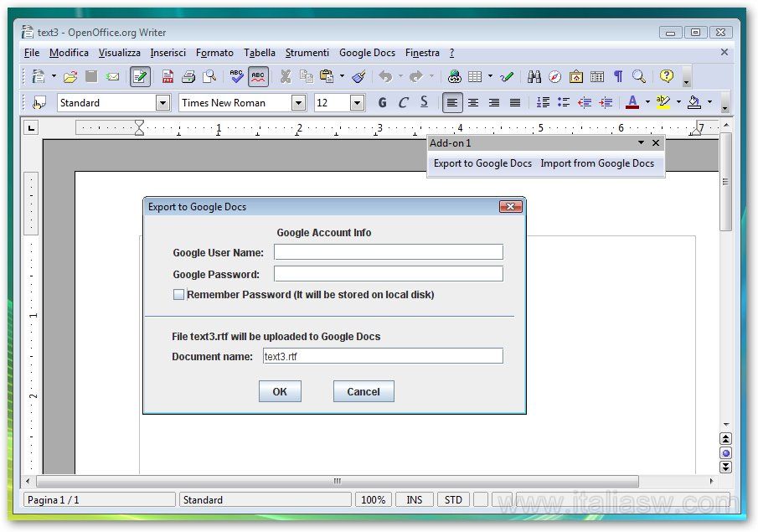This screenshot has width=758, height=532.
Task: Toggle Underline (S) formatting
Action: (424, 102)
